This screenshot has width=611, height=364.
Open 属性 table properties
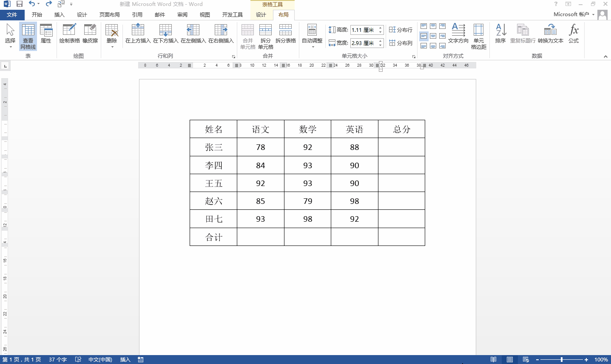(x=46, y=34)
